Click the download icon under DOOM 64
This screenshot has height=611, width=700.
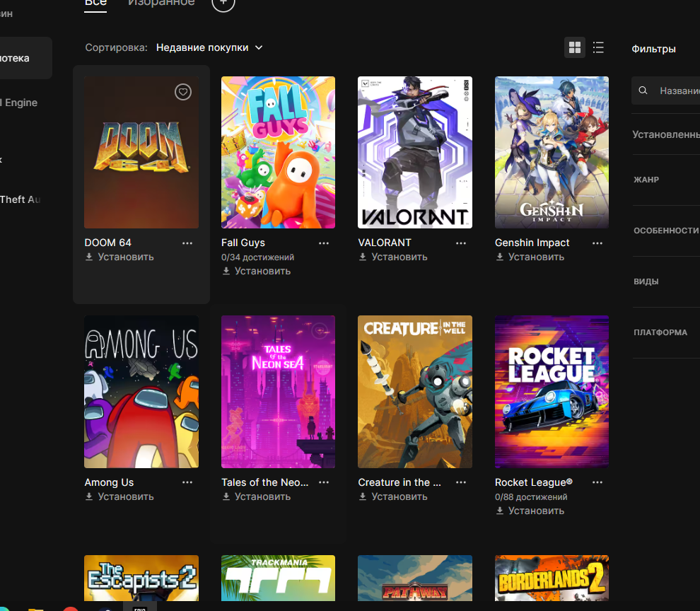pyautogui.click(x=89, y=257)
